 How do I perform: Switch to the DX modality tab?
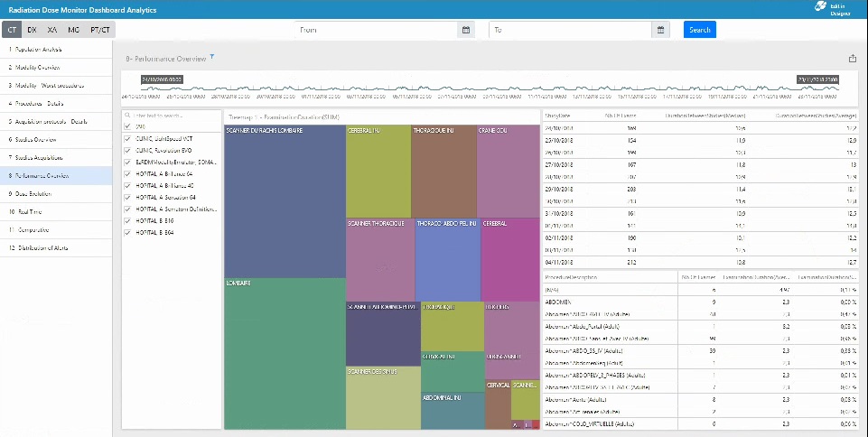[32, 30]
